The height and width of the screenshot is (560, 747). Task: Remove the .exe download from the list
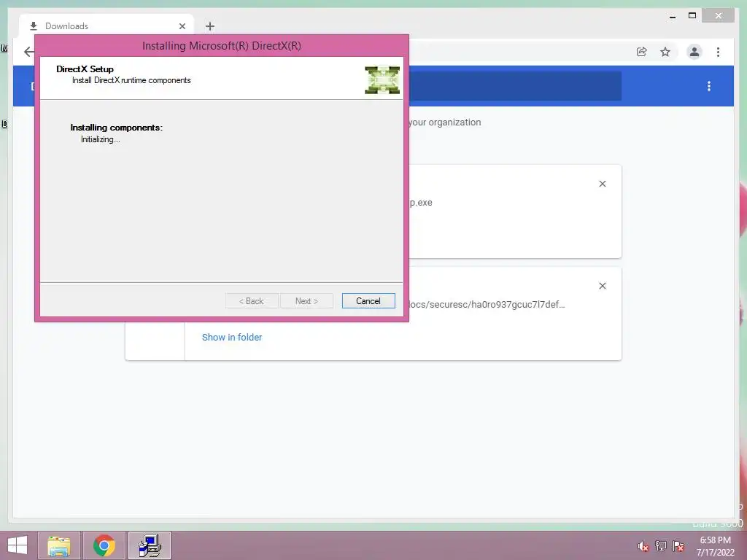tap(602, 184)
